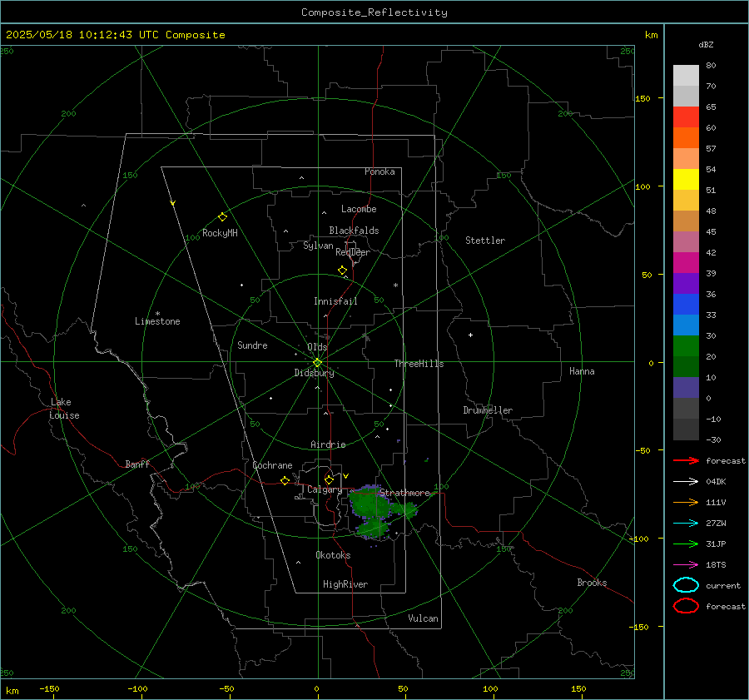This screenshot has height=700, width=749.
Task: Click the HighRiver city label
Action: 345,584
